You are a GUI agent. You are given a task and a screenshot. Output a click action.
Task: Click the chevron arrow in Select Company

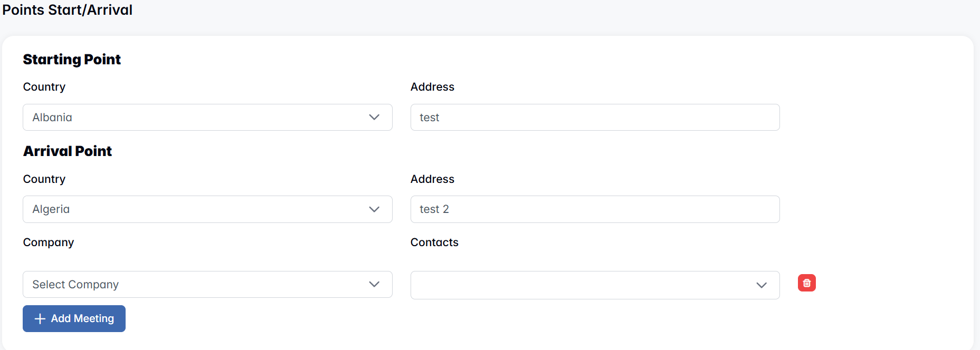point(374,285)
